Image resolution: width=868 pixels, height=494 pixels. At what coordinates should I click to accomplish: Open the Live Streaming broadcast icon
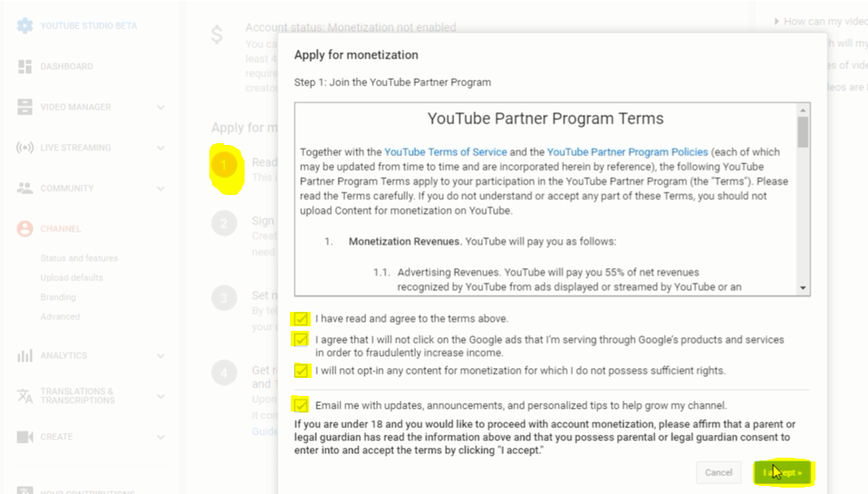tap(24, 148)
